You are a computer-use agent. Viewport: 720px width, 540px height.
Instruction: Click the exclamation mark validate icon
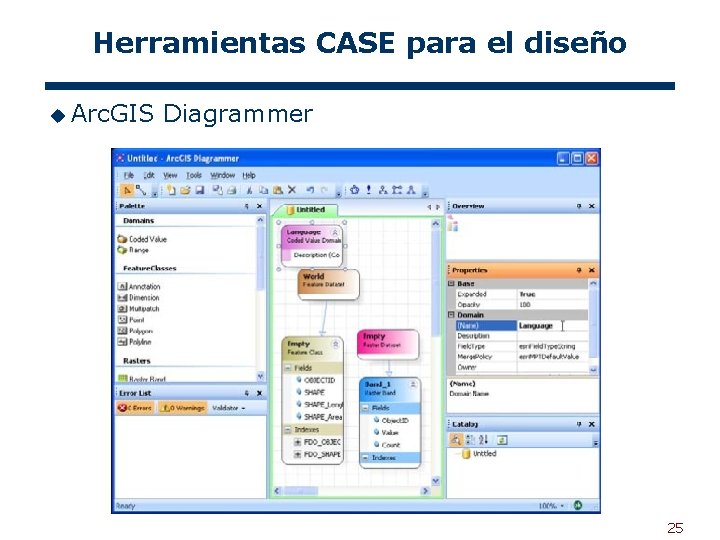[x=368, y=190]
